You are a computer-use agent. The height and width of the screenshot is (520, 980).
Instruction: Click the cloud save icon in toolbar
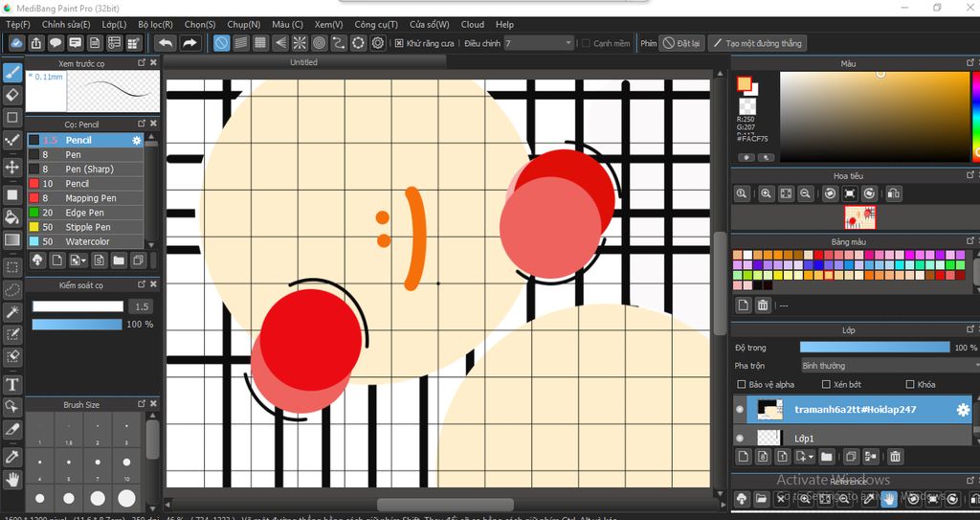click(x=17, y=43)
